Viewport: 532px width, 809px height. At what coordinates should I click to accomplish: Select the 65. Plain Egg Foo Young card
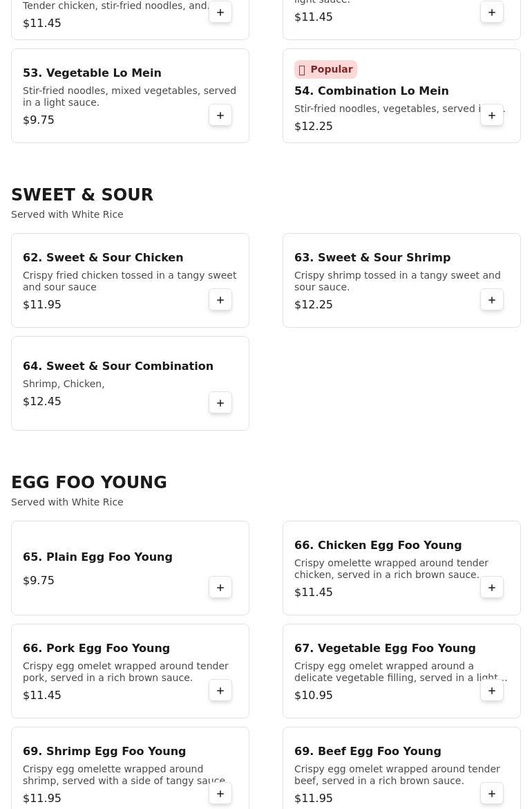[x=130, y=568]
